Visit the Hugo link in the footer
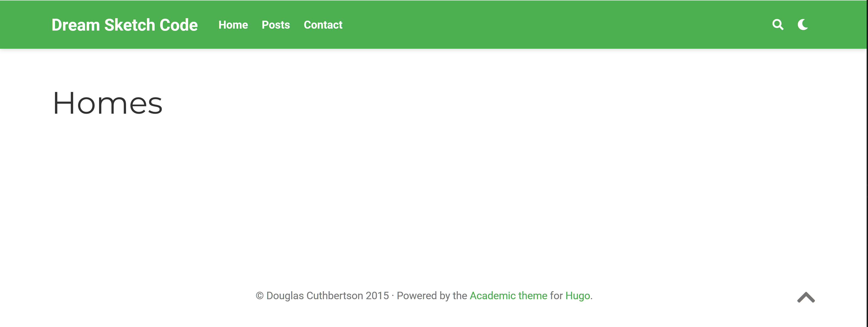Screen dimensions: 868x327 [x=578, y=296]
